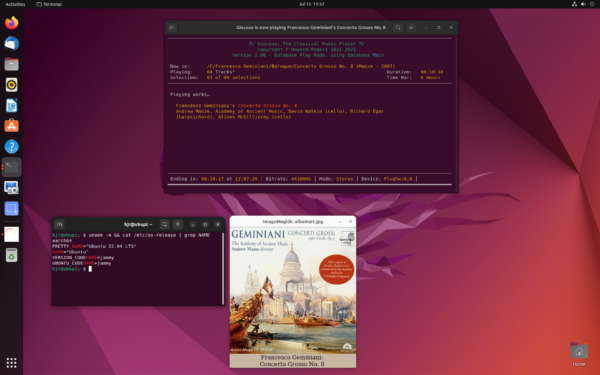600x375 pixels.
Task: Click the UBUNTU_CODENAME=jammy line
Action: (x=82, y=263)
